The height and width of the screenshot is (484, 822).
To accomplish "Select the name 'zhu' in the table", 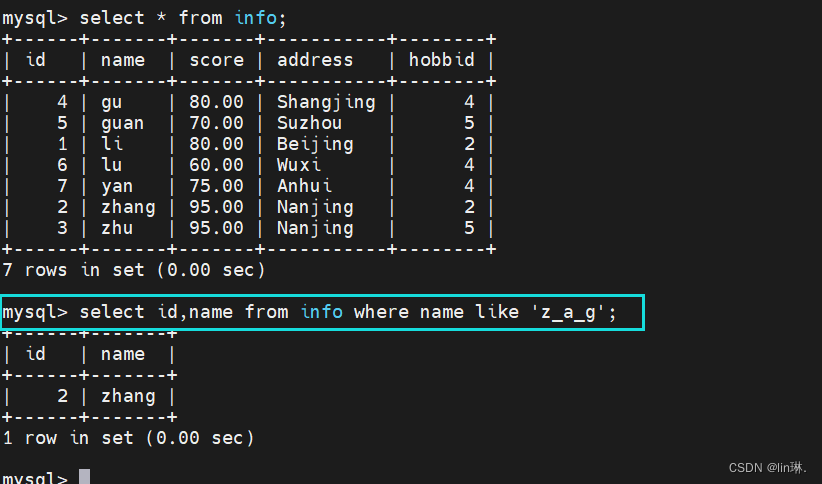I will 117,228.
